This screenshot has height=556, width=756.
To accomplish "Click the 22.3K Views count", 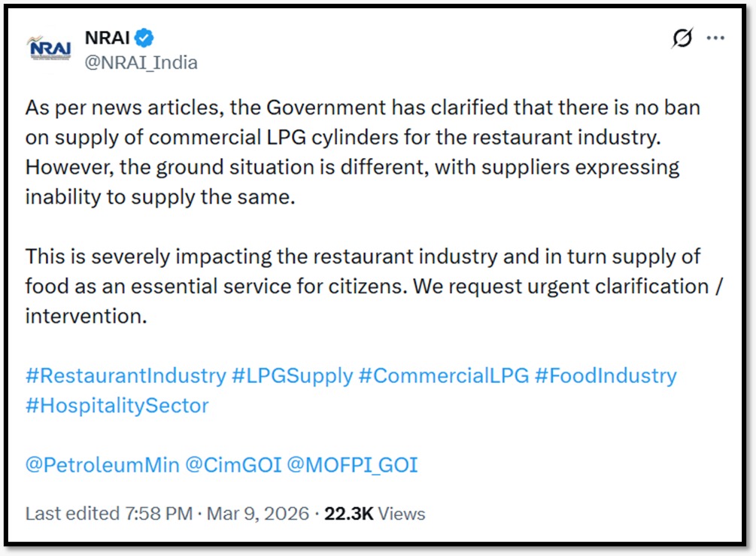I will click(x=375, y=514).
